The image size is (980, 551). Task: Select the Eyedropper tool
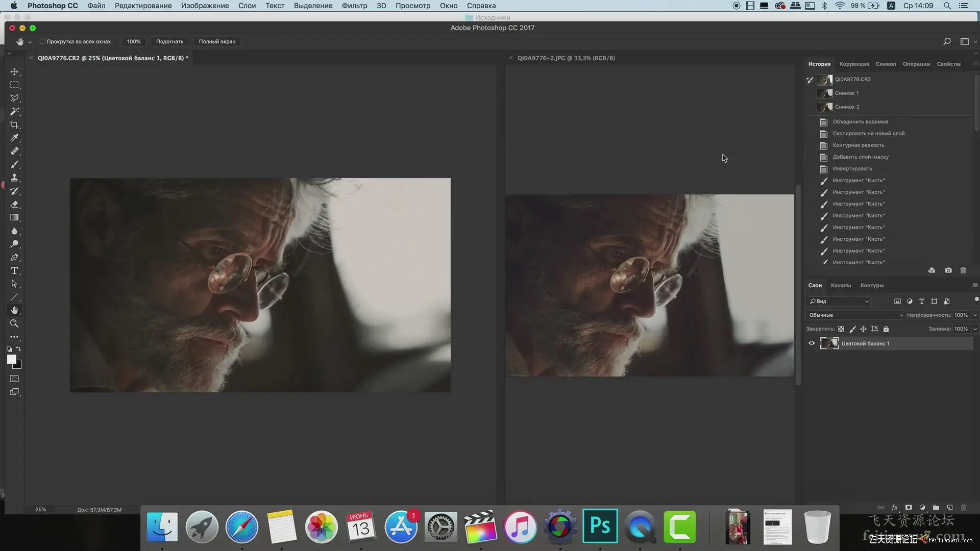14,138
